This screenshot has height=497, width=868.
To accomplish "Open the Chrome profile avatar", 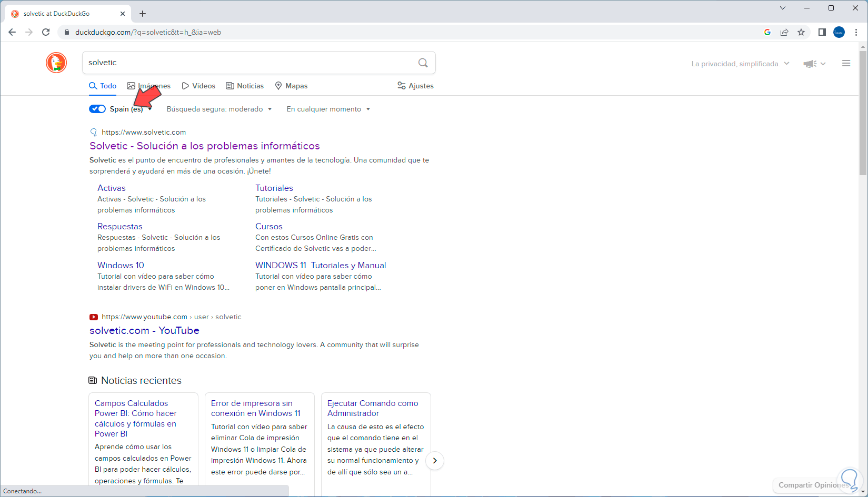I will (x=839, y=32).
